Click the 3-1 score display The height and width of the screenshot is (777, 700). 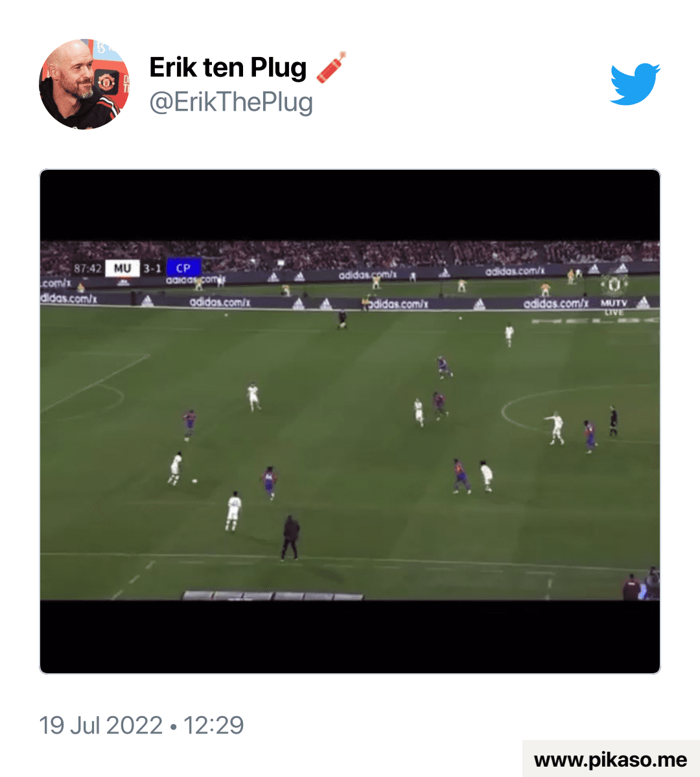tap(152, 268)
